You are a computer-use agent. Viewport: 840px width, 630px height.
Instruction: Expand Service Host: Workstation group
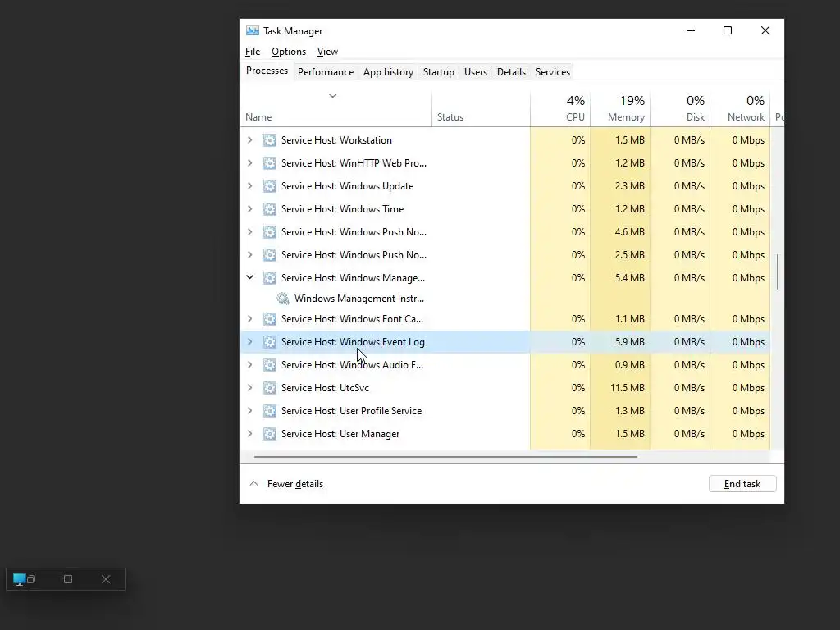coord(249,139)
